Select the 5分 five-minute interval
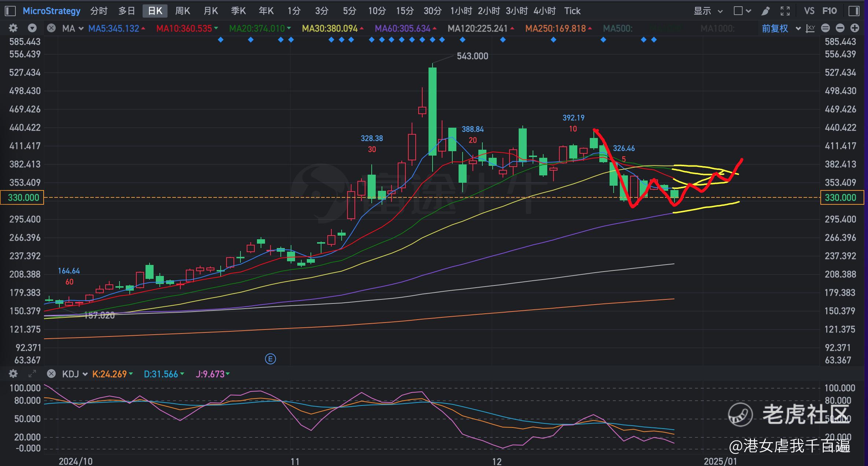This screenshot has height=466, width=868. pos(349,11)
